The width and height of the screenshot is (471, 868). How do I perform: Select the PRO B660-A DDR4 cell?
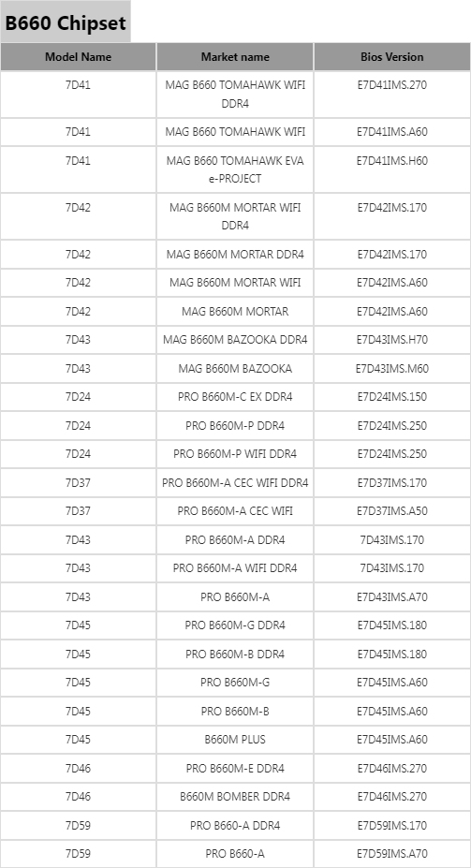point(235,825)
